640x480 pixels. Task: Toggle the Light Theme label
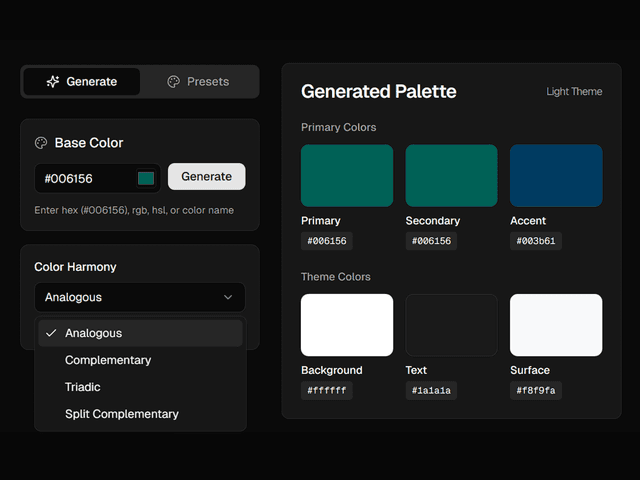574,91
